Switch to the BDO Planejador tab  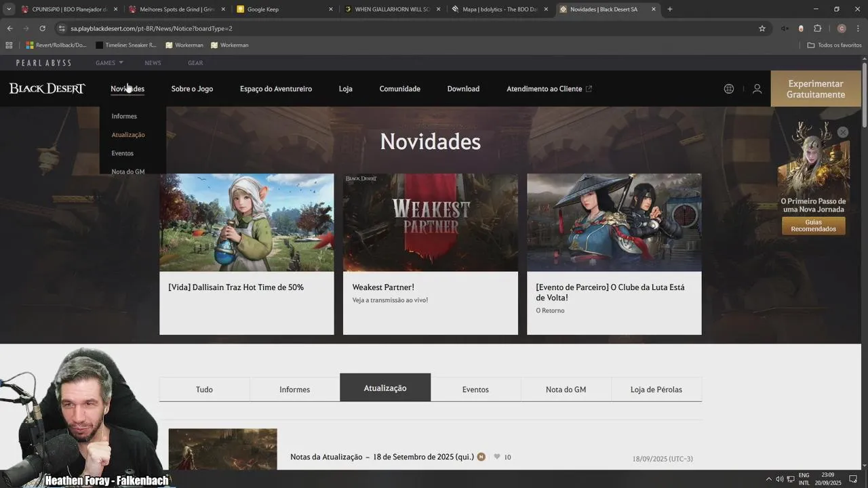tap(70, 9)
